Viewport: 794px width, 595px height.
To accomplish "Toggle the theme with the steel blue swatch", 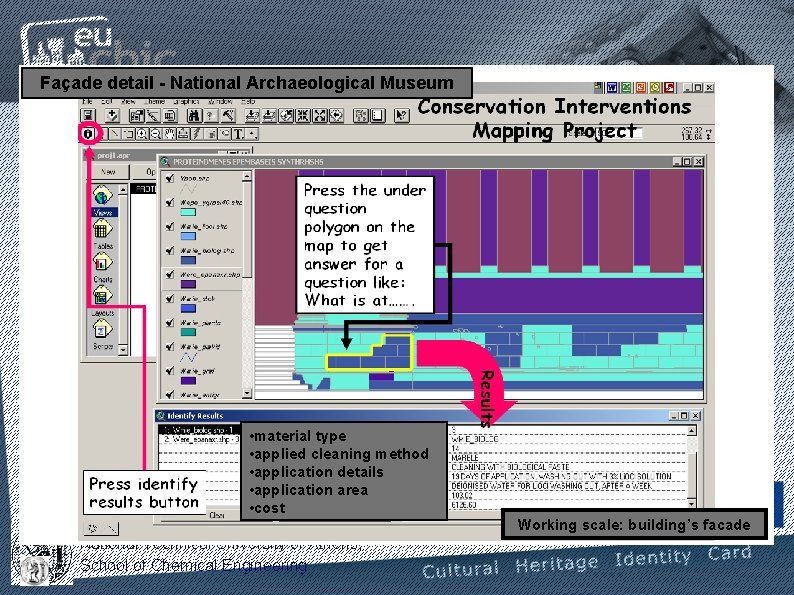I will pyautogui.click(x=170, y=250).
